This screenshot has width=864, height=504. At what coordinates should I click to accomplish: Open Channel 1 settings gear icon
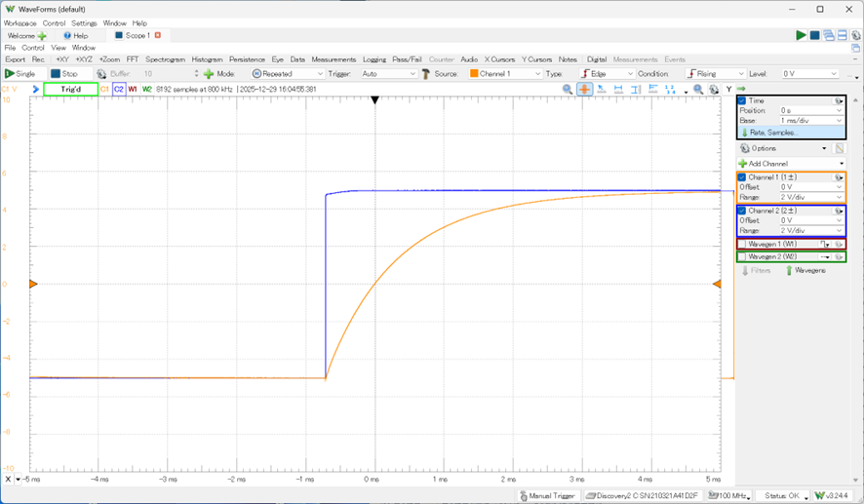[838, 177]
